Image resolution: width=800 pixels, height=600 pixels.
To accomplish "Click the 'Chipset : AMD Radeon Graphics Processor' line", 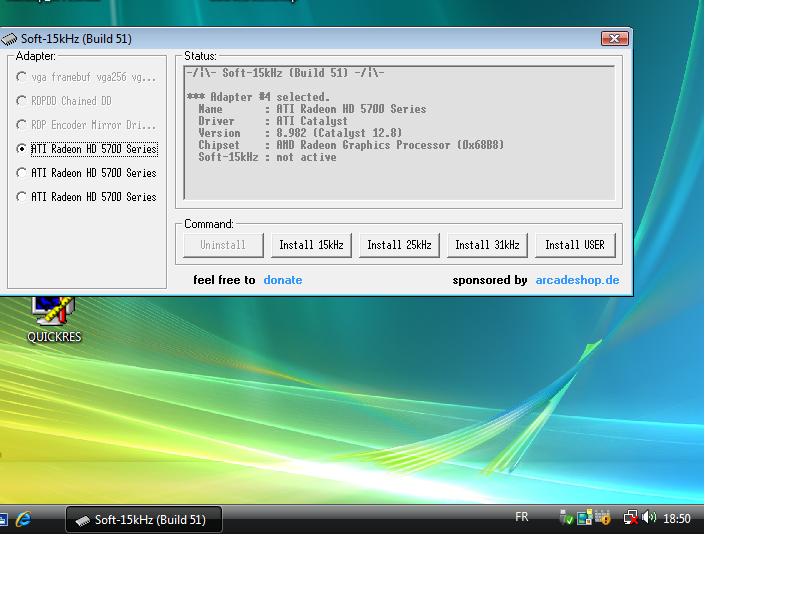I will pos(351,145).
